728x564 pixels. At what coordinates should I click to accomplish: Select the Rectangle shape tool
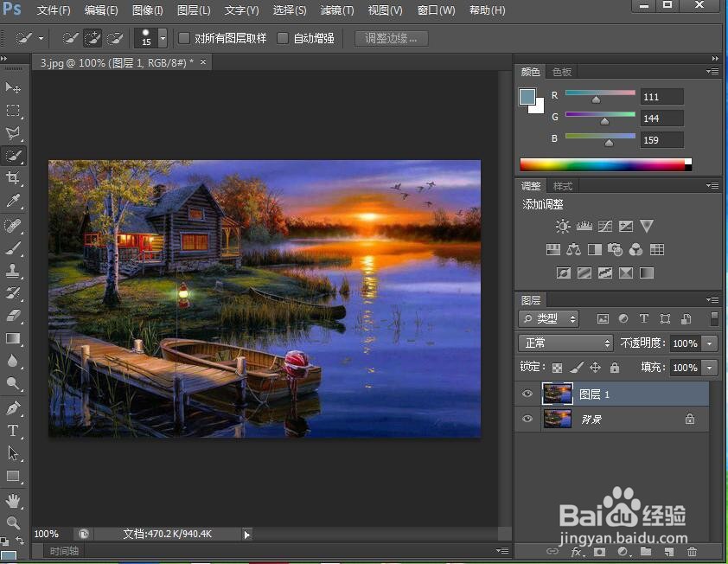click(12, 476)
